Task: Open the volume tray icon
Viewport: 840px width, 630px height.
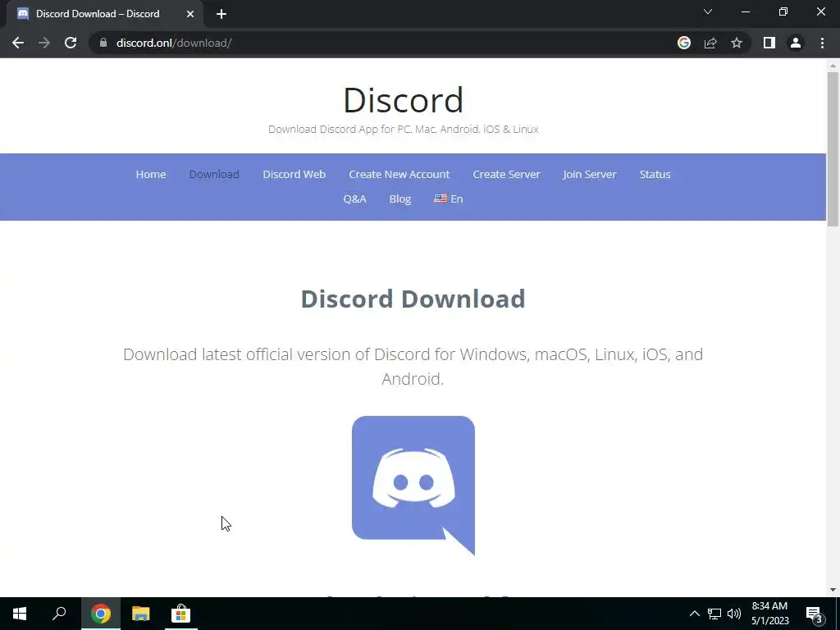Action: (x=734, y=614)
